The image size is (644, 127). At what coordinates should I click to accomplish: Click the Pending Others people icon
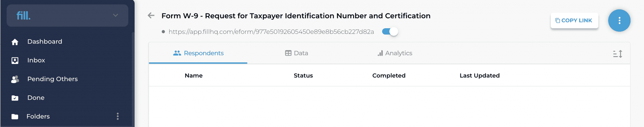15,79
